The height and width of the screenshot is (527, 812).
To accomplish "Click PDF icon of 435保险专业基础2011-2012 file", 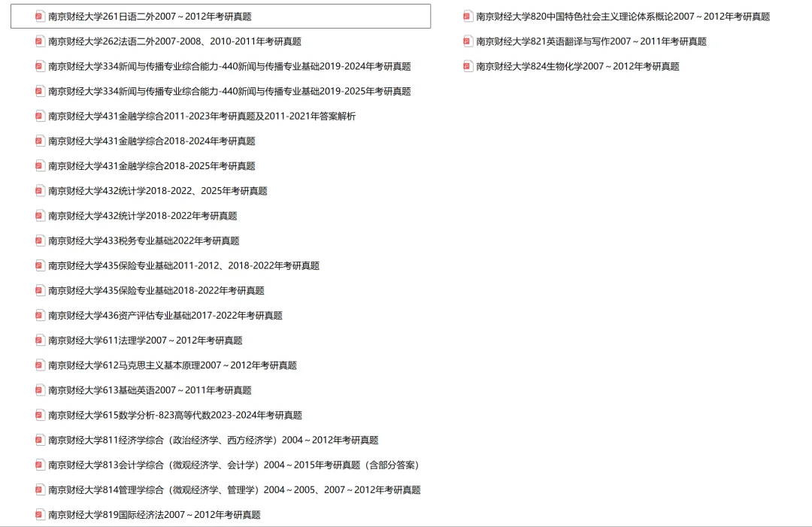I will pos(40,265).
